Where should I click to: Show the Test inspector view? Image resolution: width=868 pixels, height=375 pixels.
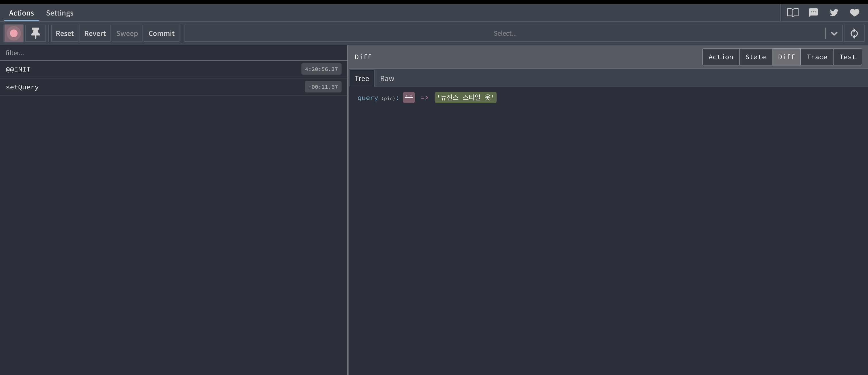(x=847, y=57)
